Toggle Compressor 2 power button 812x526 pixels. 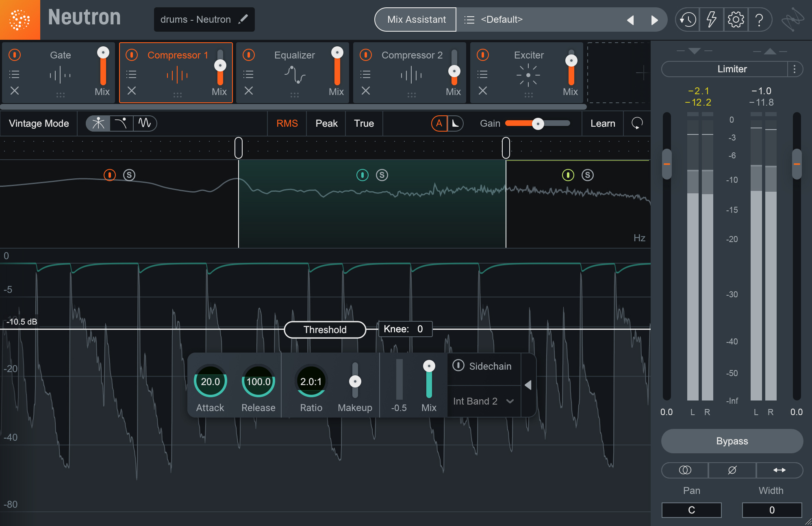(x=366, y=55)
